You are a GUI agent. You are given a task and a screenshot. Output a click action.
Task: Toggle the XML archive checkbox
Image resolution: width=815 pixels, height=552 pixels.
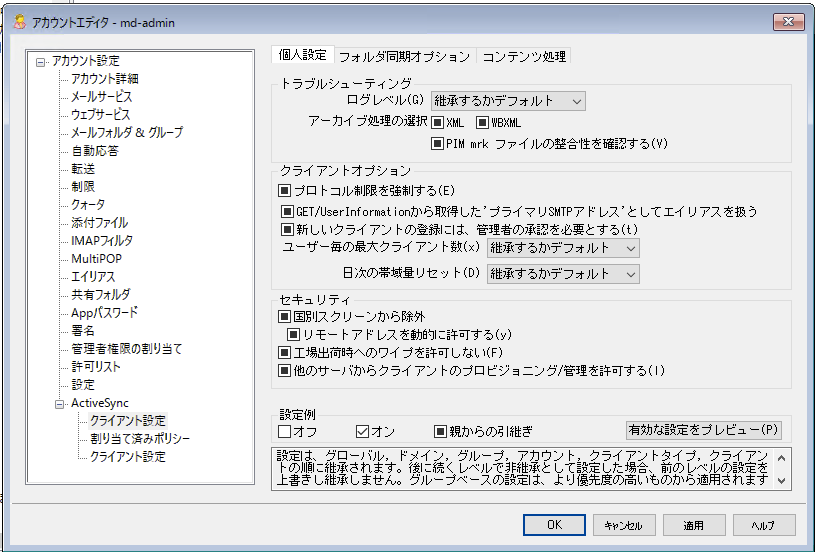(x=438, y=123)
